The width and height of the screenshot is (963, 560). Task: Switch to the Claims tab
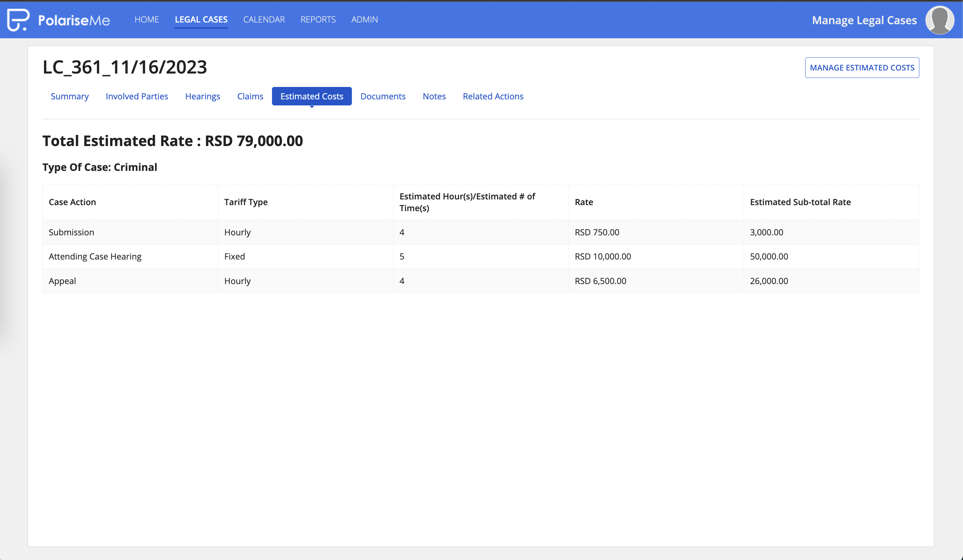coord(250,96)
